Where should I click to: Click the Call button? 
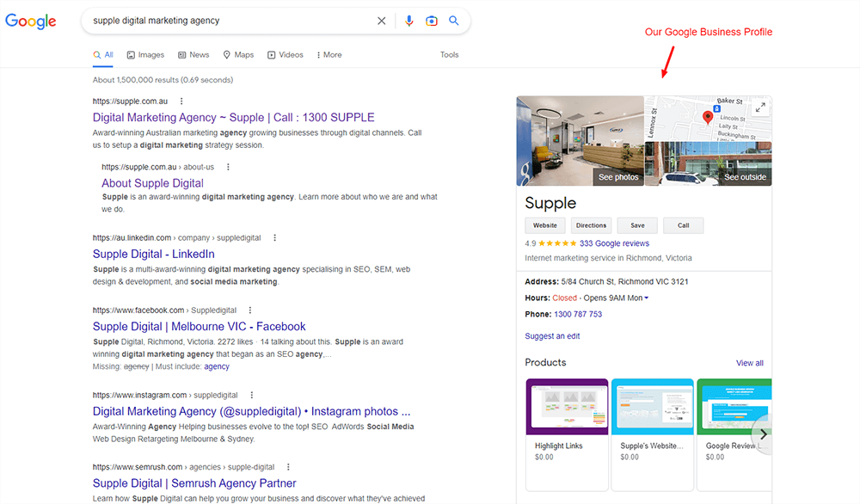[x=684, y=225]
